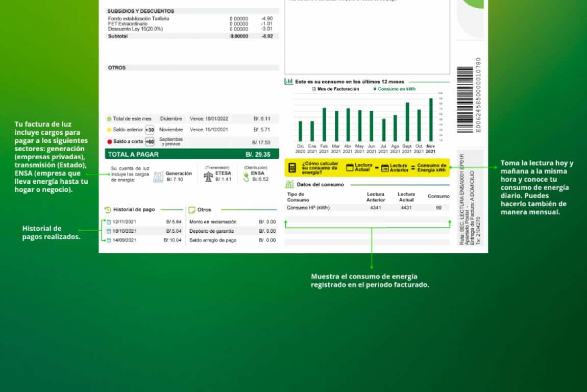The height and width of the screenshot is (392, 587).
Task: Click the ETESA transmission tower icon
Action: pos(208,177)
